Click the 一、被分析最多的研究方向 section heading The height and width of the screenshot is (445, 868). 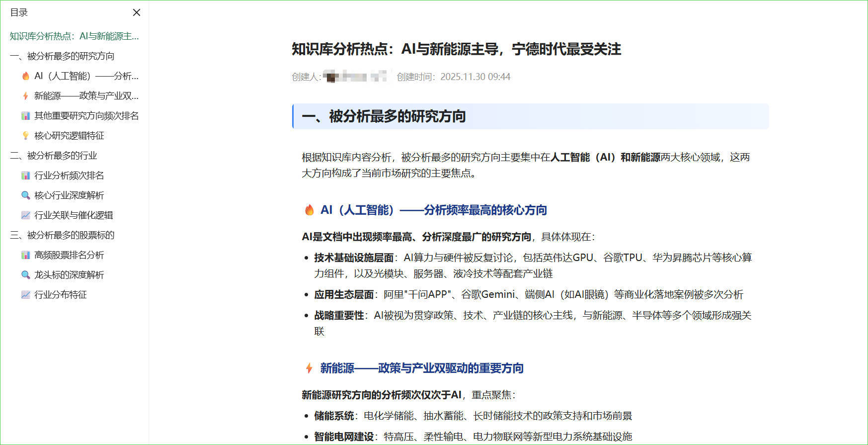pyautogui.click(x=384, y=116)
